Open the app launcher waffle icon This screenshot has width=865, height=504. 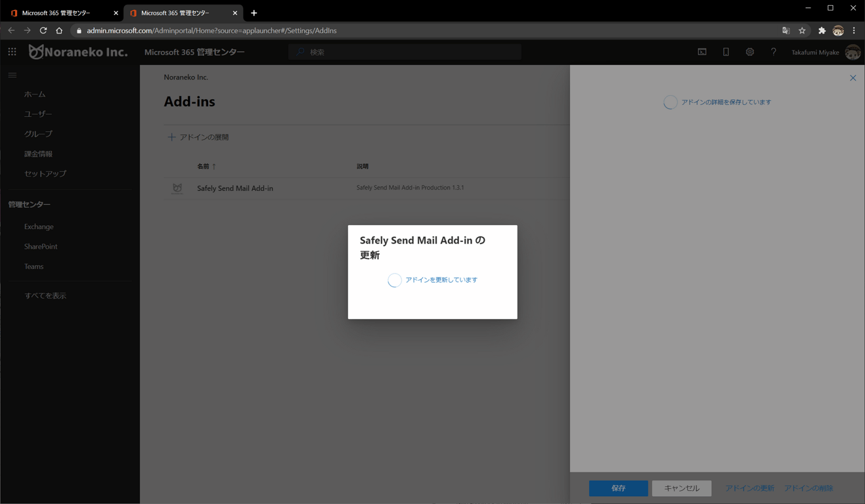12,52
